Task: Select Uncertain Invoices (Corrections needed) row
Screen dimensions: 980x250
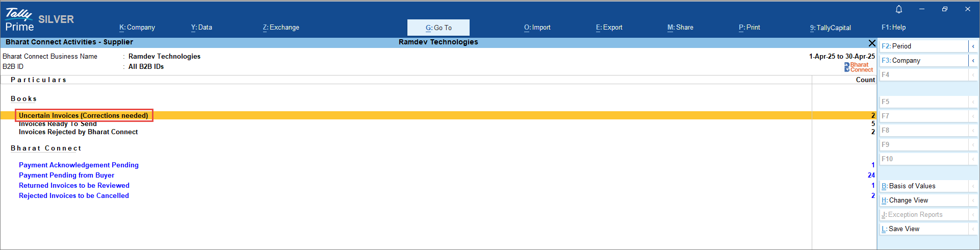Action: (x=84, y=116)
